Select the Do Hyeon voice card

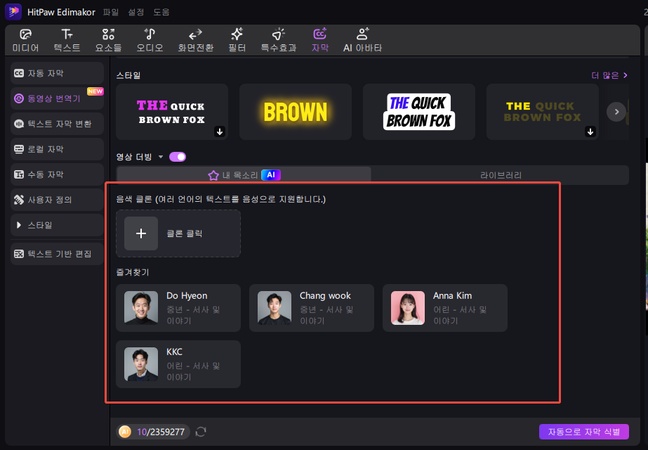(x=179, y=308)
